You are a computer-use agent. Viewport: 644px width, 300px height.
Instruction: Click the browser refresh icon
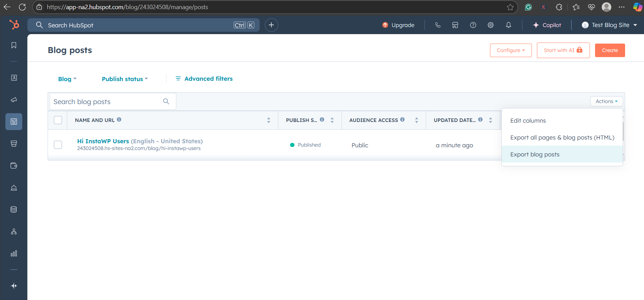(22, 7)
